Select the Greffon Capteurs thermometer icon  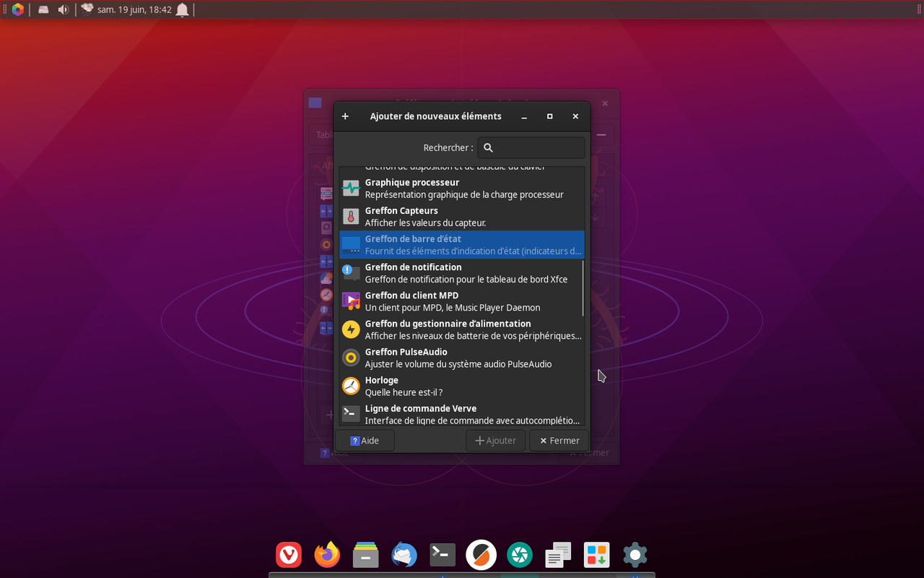click(351, 217)
